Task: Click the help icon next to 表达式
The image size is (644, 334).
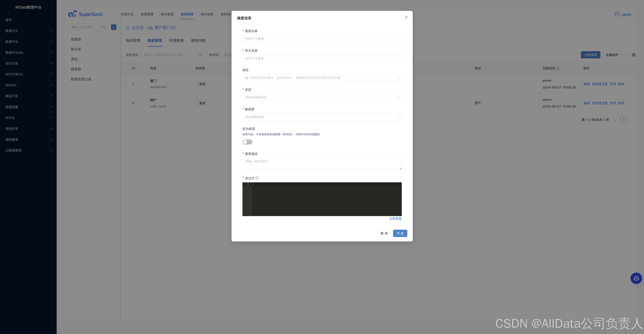Action: tap(257, 178)
